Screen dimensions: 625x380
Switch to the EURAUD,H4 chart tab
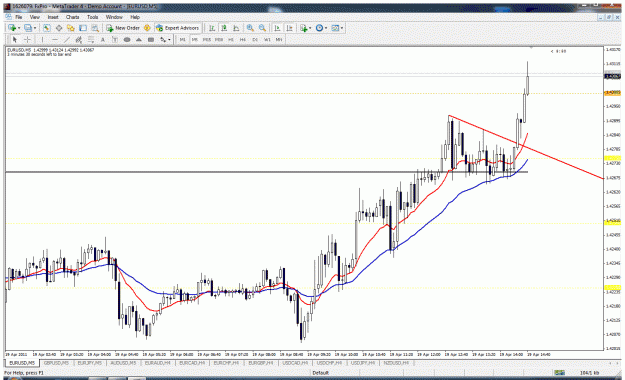pos(157,363)
